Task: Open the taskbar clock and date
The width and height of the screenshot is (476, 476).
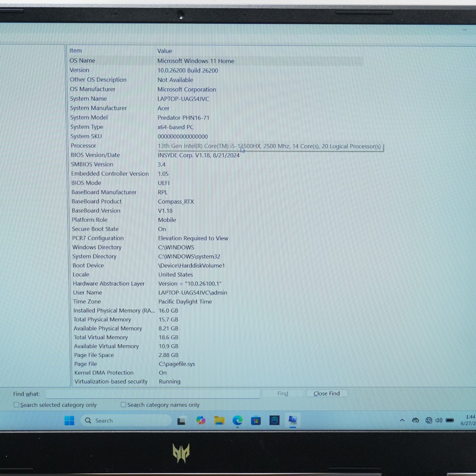Action: click(468, 420)
